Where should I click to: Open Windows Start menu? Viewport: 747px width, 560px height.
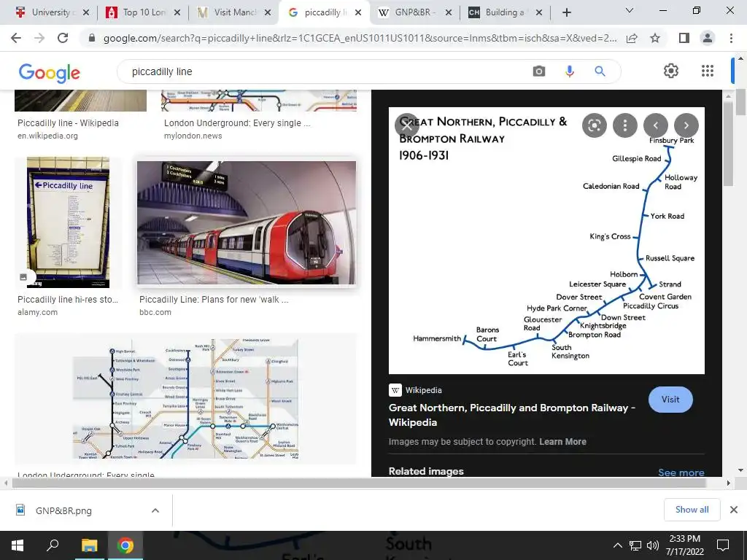(18, 545)
